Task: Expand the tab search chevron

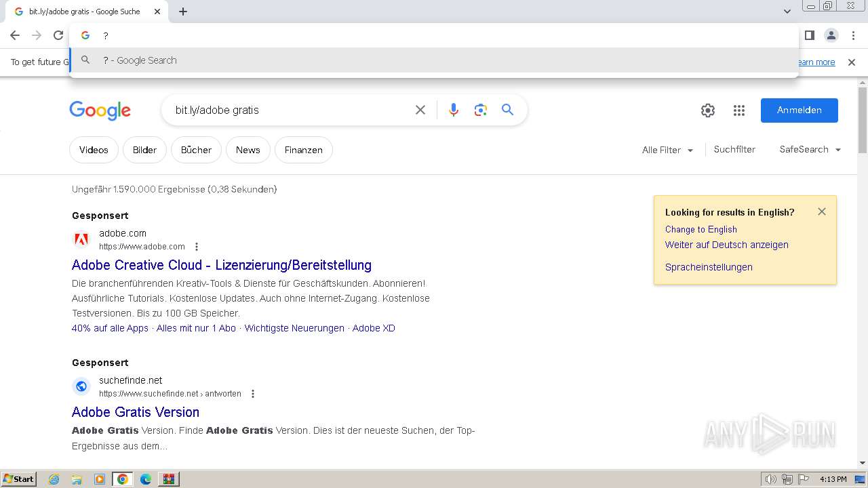Action: pos(787,12)
